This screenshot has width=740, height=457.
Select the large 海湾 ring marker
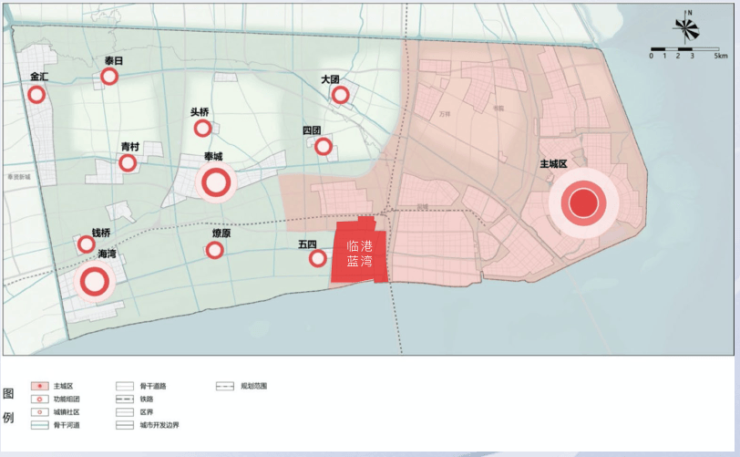95,281
